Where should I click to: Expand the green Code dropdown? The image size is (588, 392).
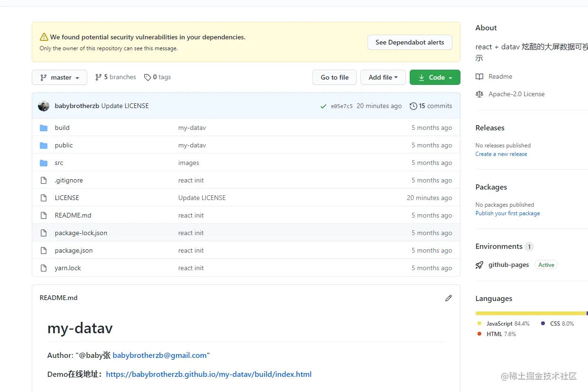coord(435,77)
